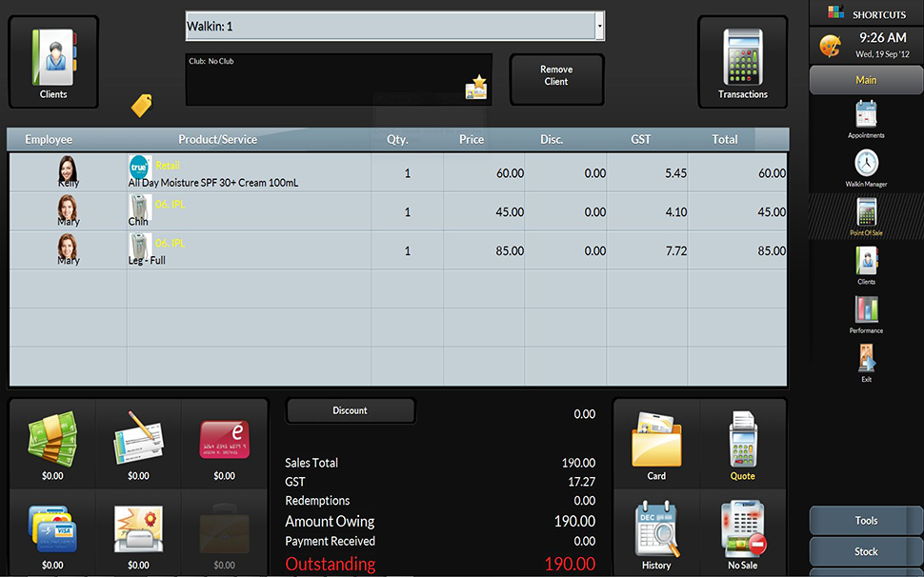
Task: Select the cheque payment method
Action: pos(138,445)
